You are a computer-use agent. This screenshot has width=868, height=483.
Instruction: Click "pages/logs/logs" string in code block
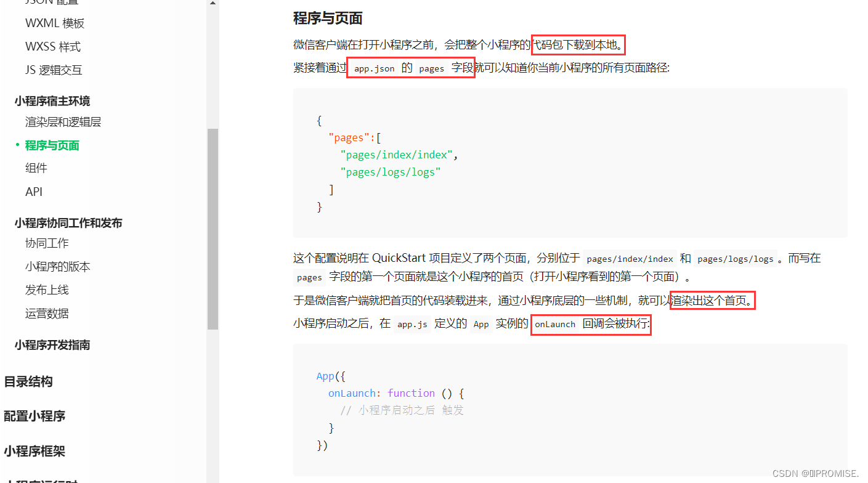pos(391,172)
